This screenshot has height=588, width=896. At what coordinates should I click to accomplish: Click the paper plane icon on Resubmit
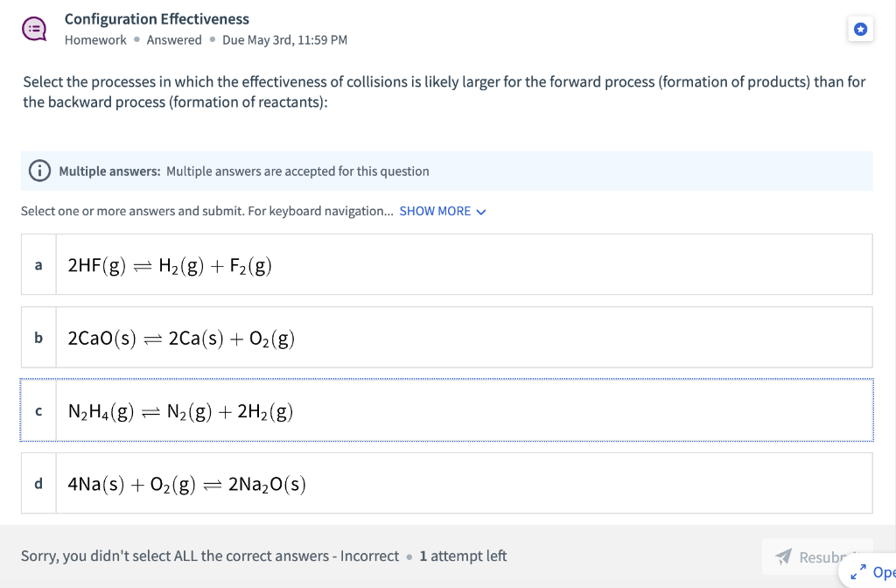[785, 556]
